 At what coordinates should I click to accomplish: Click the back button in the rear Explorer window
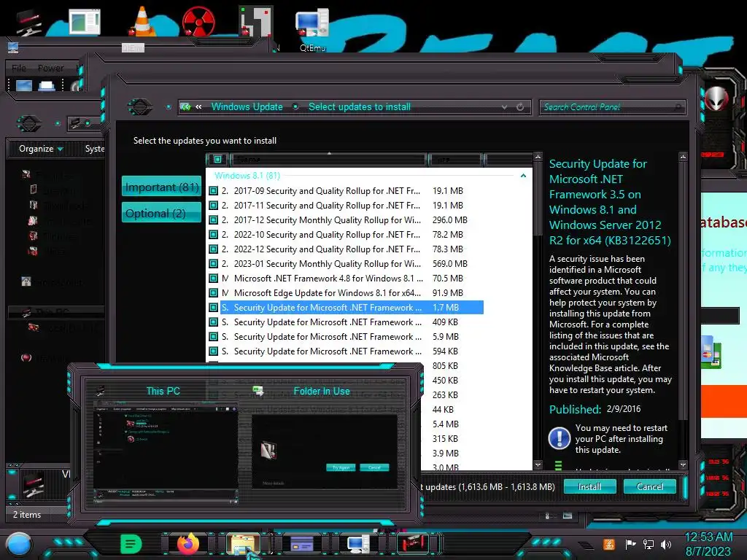point(29,124)
